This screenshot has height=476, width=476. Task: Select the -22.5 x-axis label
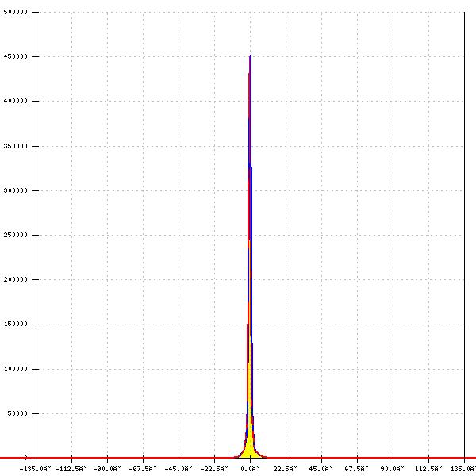(x=214, y=469)
